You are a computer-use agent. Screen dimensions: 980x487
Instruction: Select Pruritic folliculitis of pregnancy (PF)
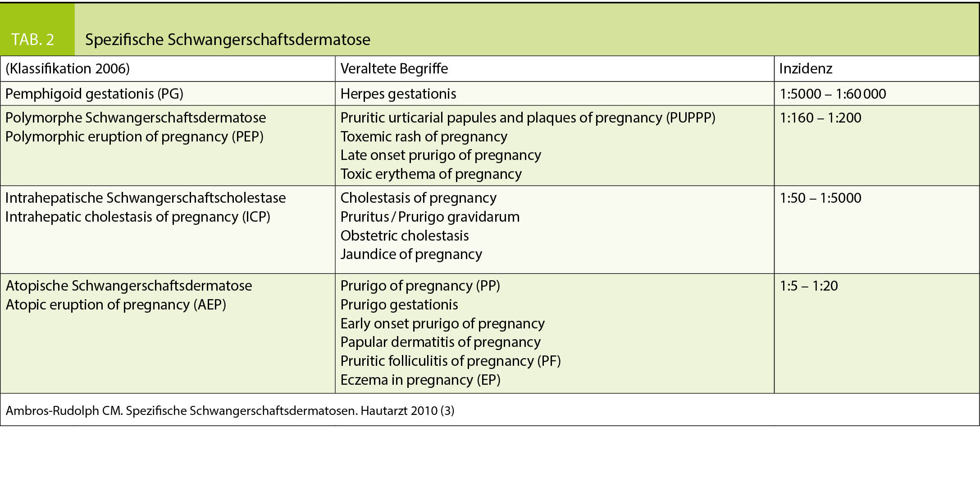coord(451,361)
